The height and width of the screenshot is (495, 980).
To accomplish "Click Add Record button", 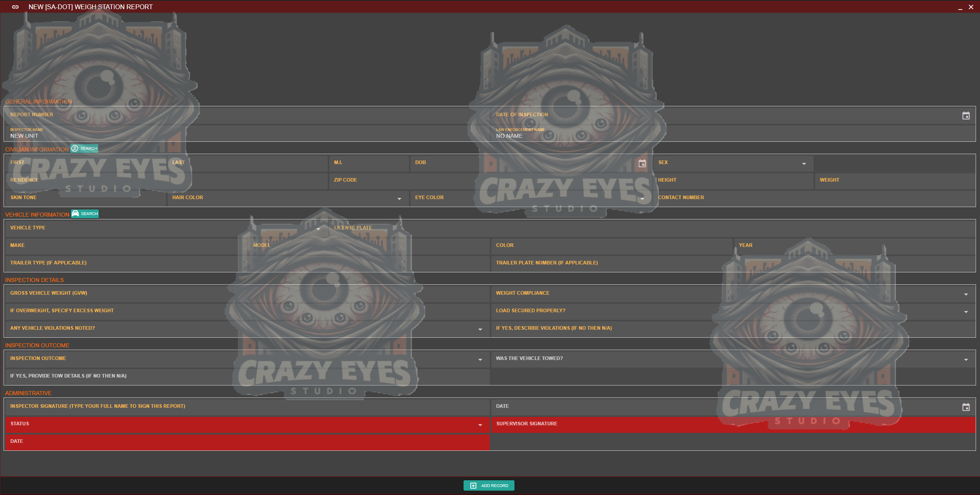I will [489, 485].
